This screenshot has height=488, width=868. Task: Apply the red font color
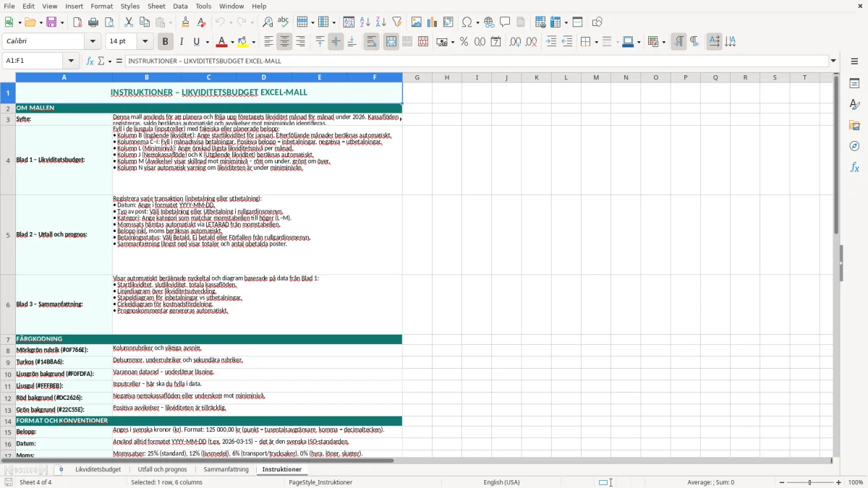pos(222,42)
